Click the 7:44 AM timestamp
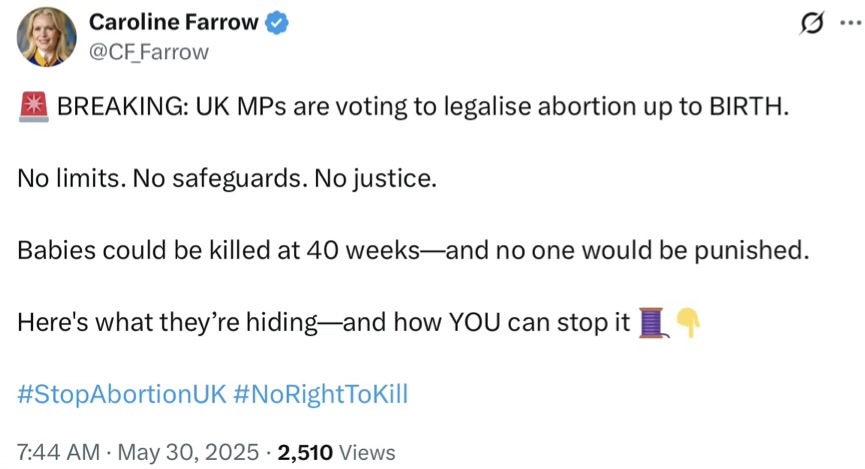865x469 pixels. click(57, 452)
